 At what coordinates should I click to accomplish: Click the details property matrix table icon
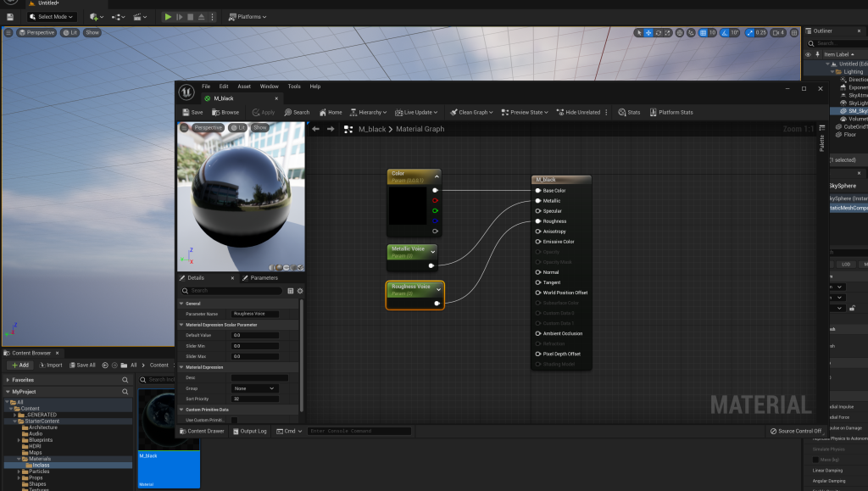tap(291, 291)
